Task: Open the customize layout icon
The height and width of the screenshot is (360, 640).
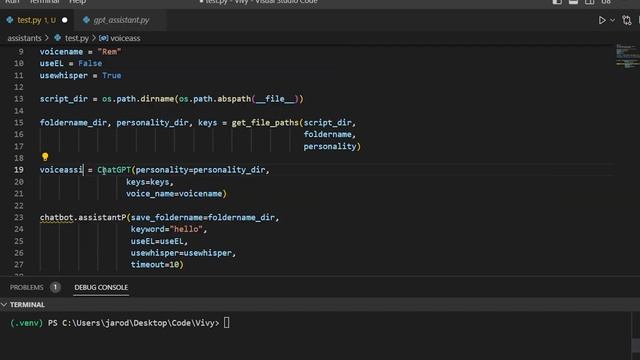Action: click(606, 2)
